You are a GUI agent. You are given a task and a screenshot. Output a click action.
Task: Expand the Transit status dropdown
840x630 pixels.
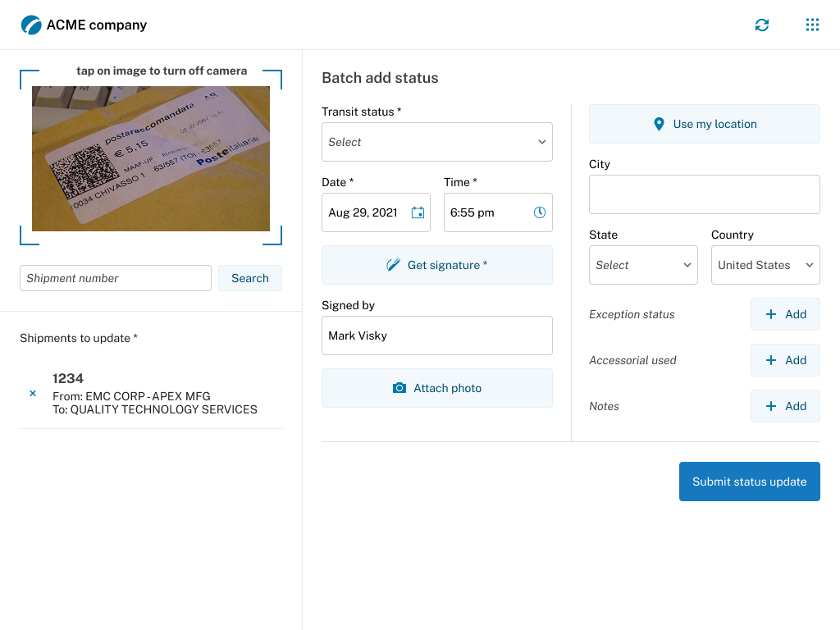(437, 142)
